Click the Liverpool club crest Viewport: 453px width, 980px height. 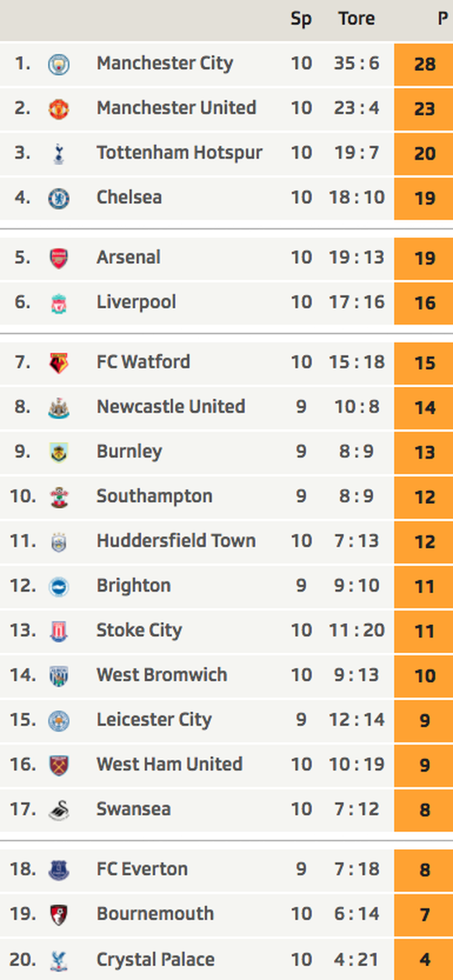(58, 303)
